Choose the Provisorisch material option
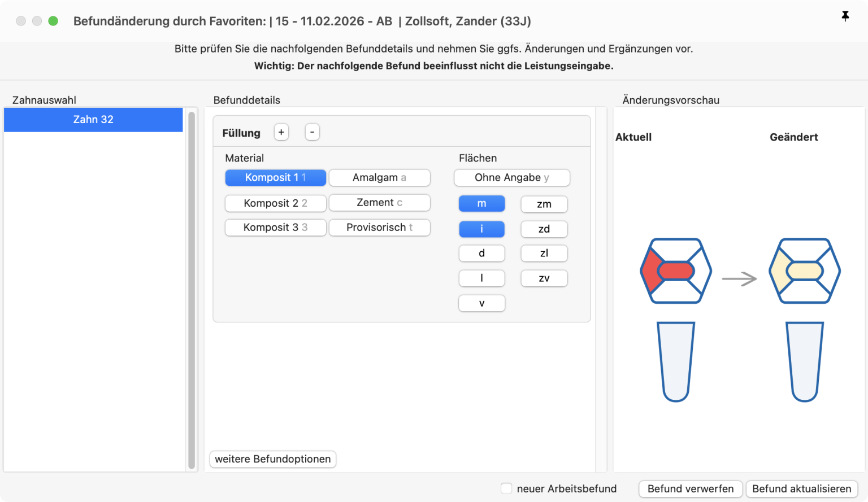The width and height of the screenshot is (868, 502). (379, 228)
